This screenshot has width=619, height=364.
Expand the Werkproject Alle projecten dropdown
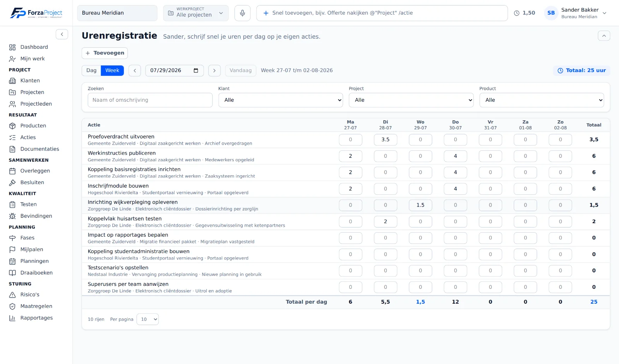[x=196, y=13]
